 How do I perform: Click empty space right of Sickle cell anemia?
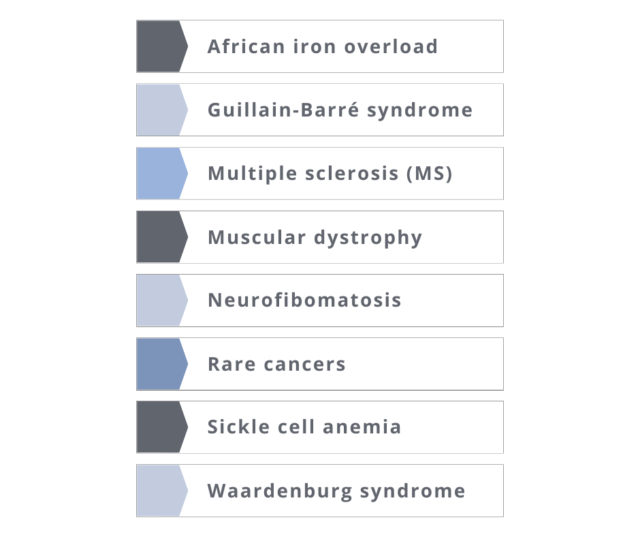(450, 427)
